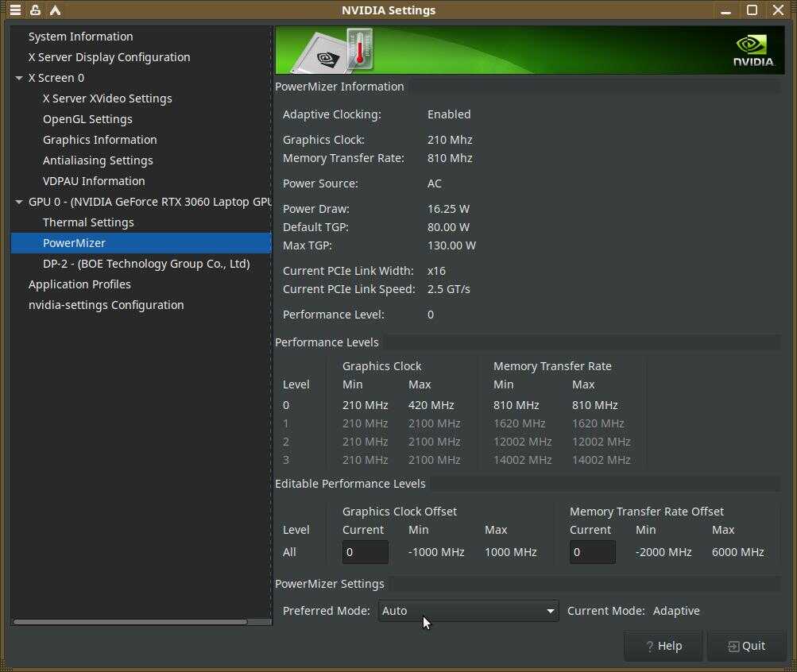This screenshot has height=672, width=797.
Task: Click the 'PowerMizer Settings' section heading
Action: pos(330,584)
